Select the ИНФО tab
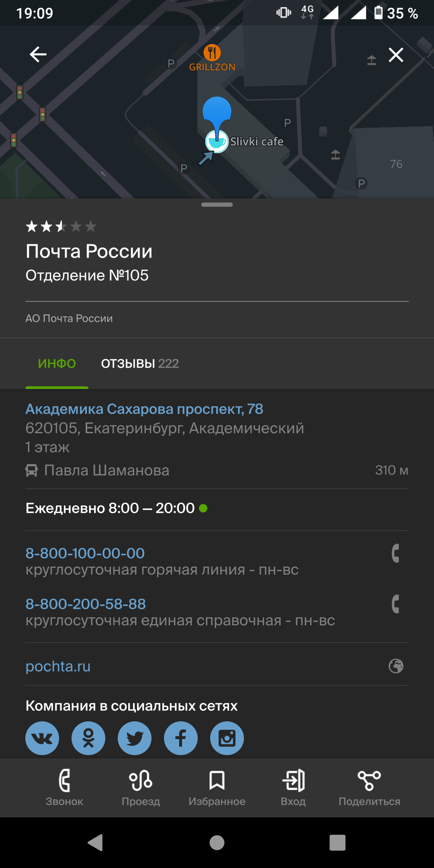The image size is (434, 868). (x=57, y=364)
